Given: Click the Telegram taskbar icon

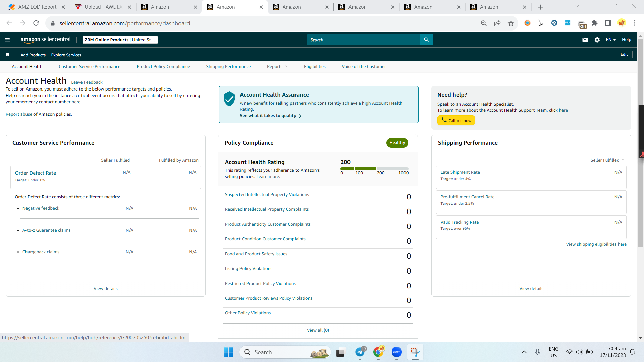Looking at the screenshot, I should pos(360,352).
